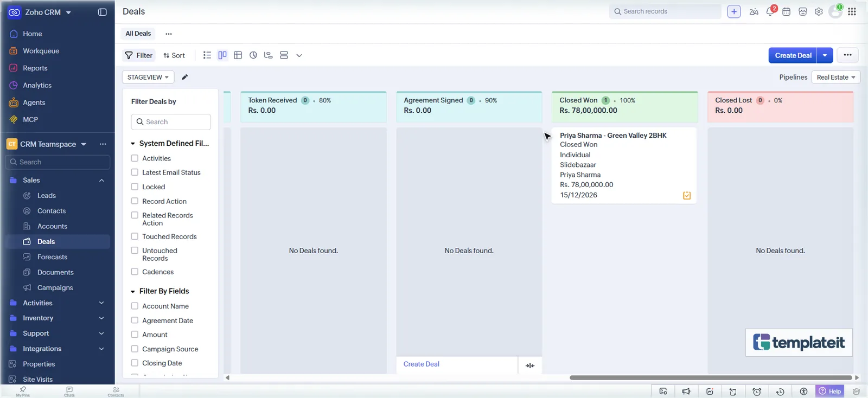This screenshot has height=398, width=868.
Task: Open Contacts in bottom bar
Action: click(116, 391)
